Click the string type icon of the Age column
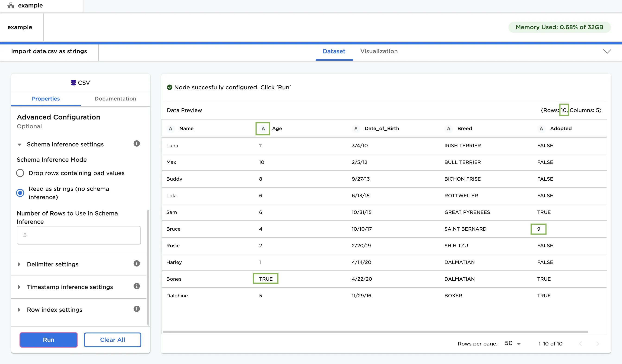Viewport: 622px width, 364px height. 263,129
